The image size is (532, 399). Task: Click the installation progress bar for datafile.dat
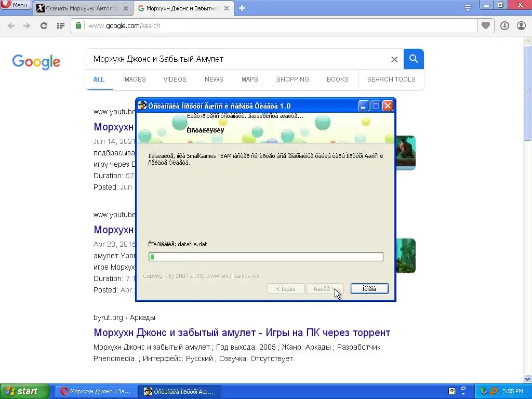(266, 257)
